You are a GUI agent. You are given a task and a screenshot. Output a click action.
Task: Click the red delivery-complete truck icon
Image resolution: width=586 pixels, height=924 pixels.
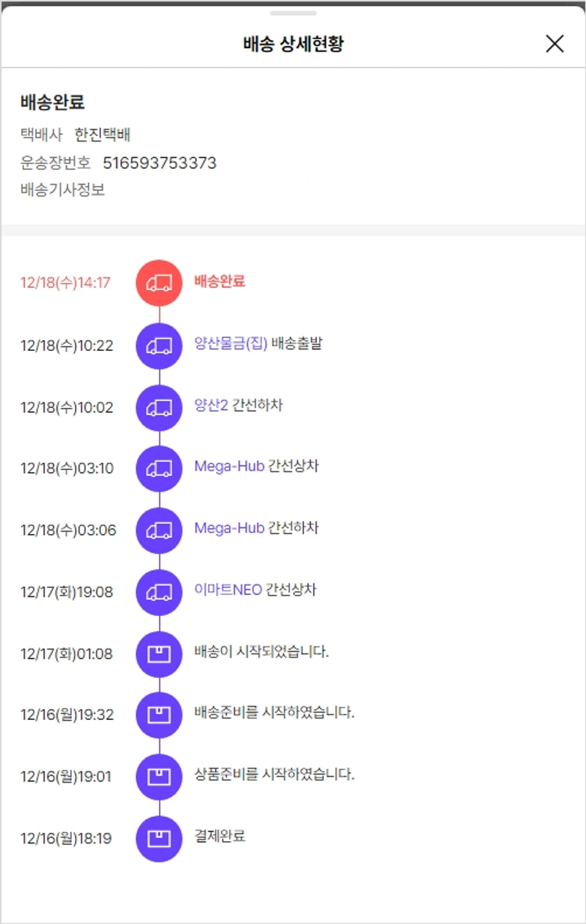click(159, 283)
